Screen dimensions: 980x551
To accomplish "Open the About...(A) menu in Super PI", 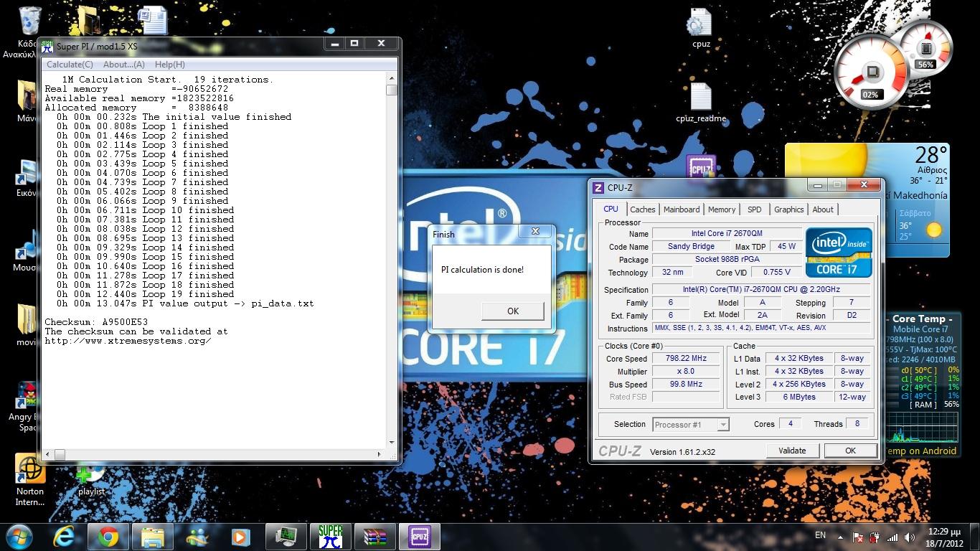I will (124, 65).
